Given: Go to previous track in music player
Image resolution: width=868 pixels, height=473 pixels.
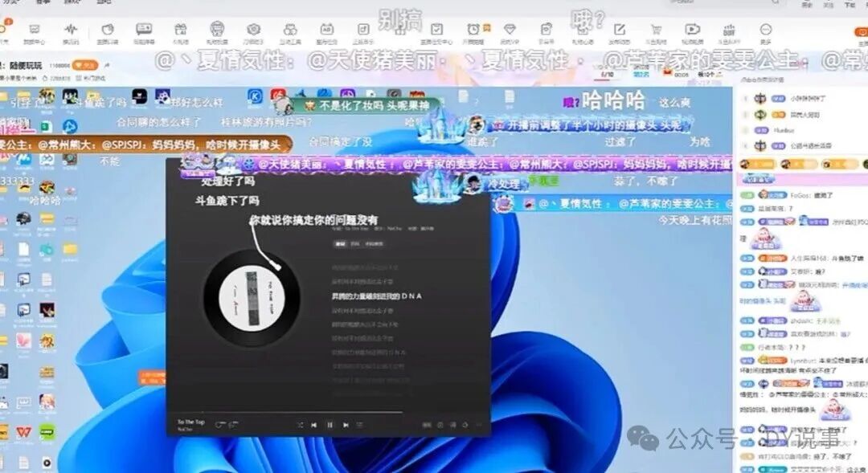Looking at the screenshot, I should (314, 425).
